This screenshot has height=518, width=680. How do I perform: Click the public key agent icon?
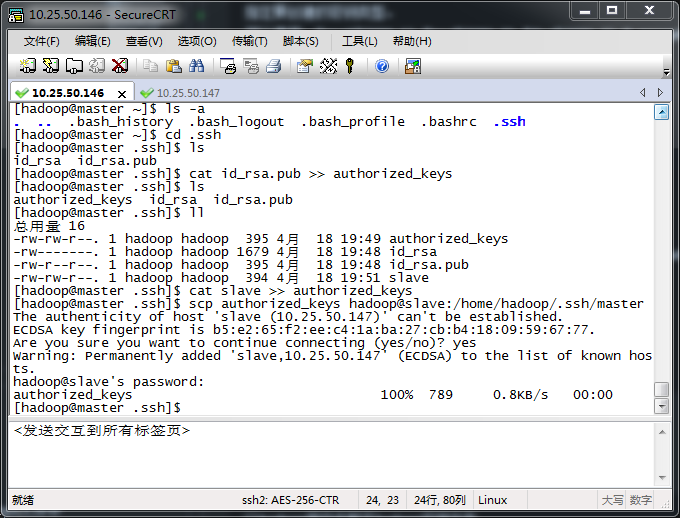point(350,66)
